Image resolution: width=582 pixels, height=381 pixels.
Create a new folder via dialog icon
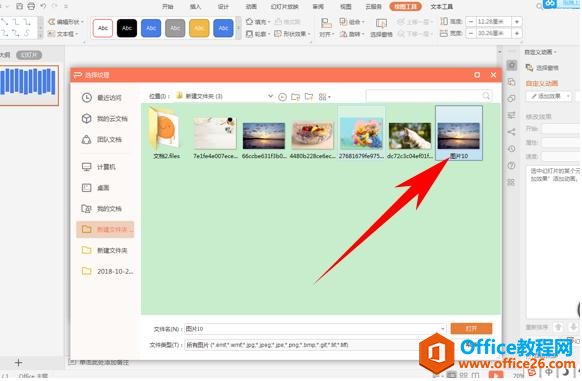coord(309,97)
